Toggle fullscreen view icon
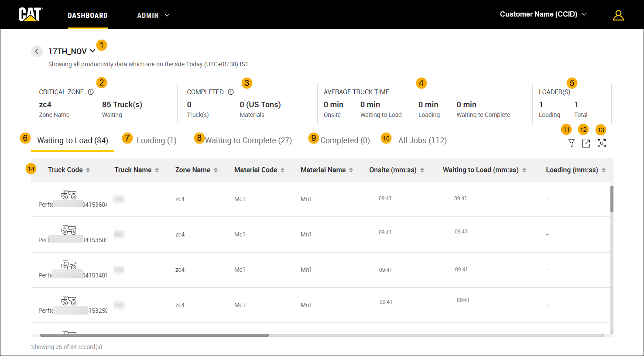 click(602, 143)
